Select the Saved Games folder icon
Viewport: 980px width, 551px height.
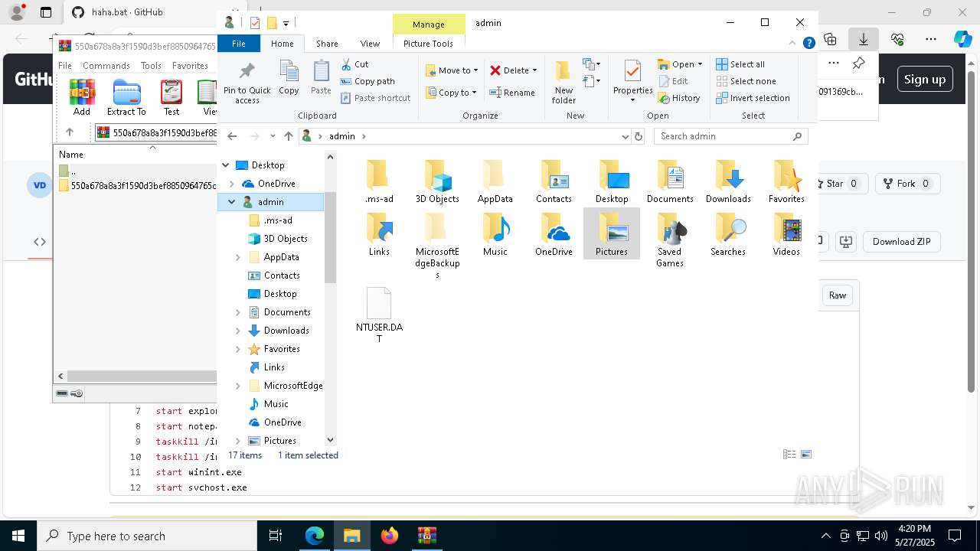pos(669,229)
